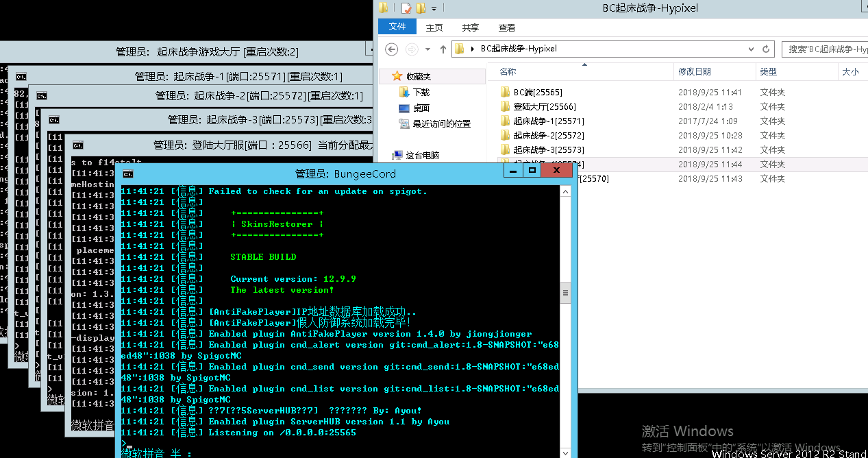Click the 2018/9/25 11:44 modified date
Screen dimensions: 868x458
(710, 164)
